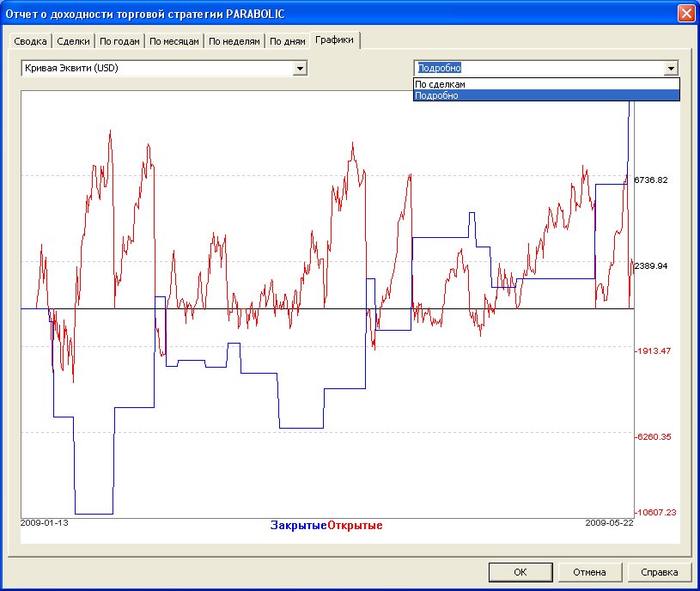Expand the Кривая Эквити (USD) dropdown arrow
Viewport: 700px width, 591px height.
tap(300, 69)
